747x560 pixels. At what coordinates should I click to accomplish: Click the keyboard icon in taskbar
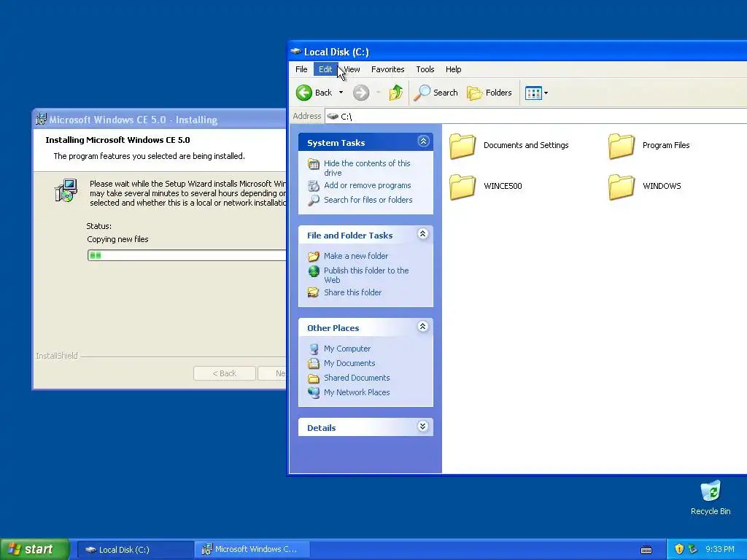(646, 550)
